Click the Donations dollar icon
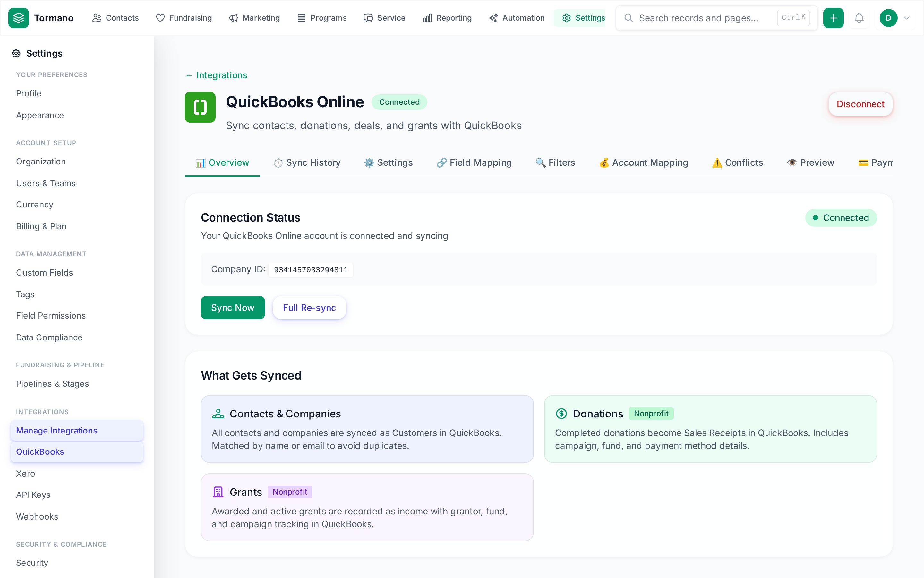924x578 pixels. 561,414
